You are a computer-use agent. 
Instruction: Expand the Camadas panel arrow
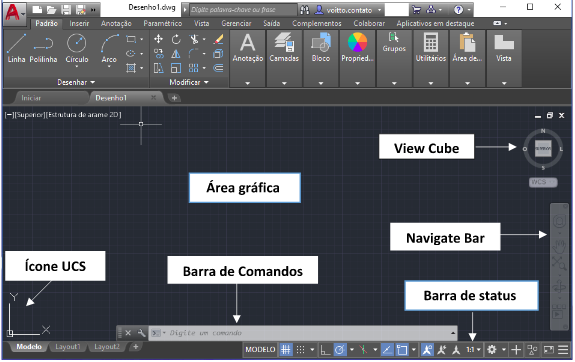point(284,83)
